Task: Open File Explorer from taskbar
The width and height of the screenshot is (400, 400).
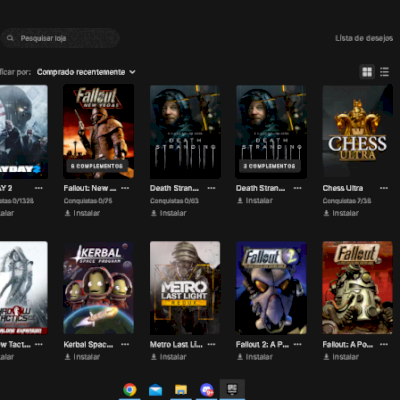Action: [181, 389]
